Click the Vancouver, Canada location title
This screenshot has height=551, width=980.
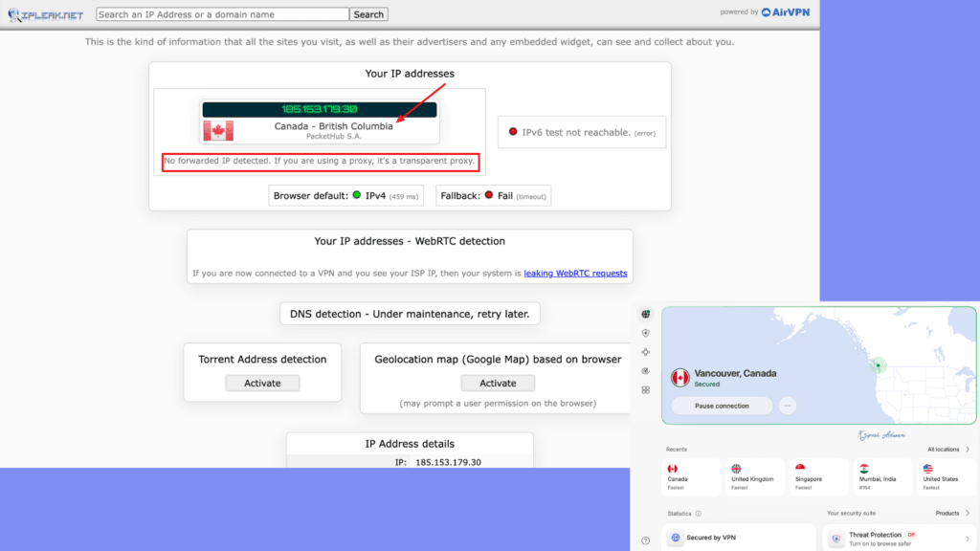click(736, 373)
